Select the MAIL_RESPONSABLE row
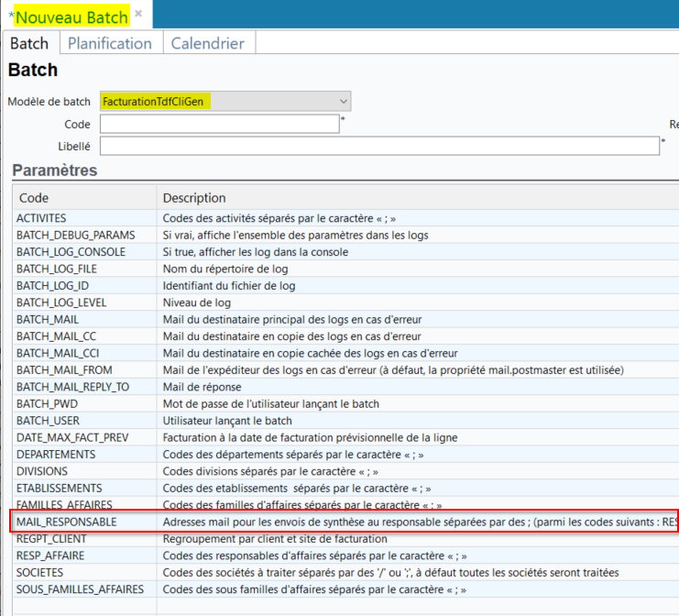This screenshot has width=679, height=616. pyautogui.click(x=66, y=522)
